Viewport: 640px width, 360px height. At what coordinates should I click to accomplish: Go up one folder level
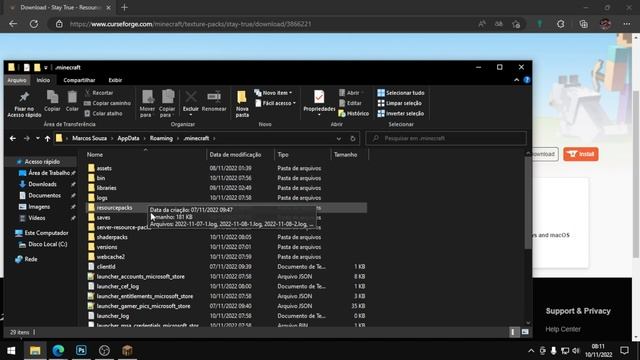coord(47,138)
